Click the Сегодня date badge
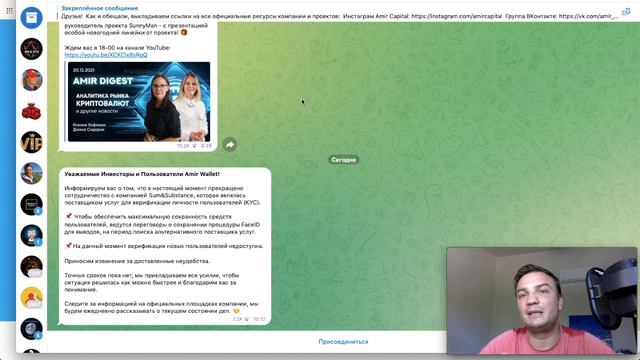Screen dimensions: 640x360 point(343,160)
